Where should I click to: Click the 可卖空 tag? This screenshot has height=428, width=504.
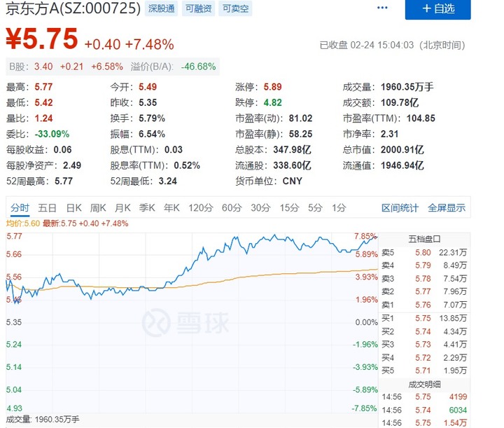point(235,8)
